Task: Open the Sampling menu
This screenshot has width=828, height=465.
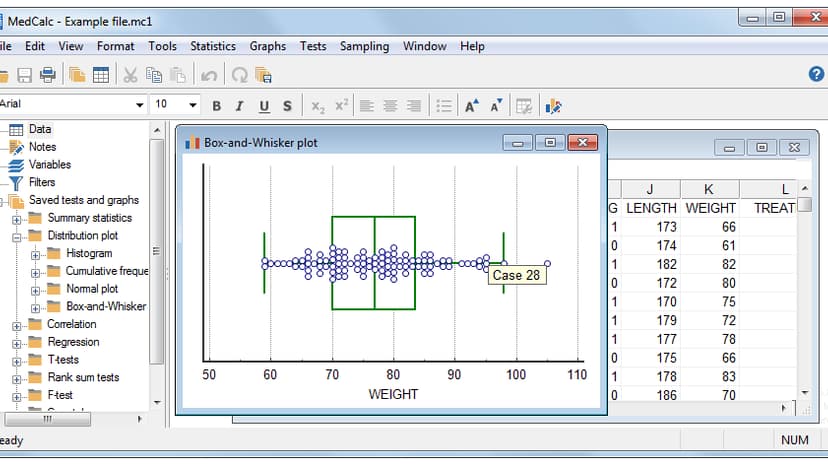Action: (364, 46)
